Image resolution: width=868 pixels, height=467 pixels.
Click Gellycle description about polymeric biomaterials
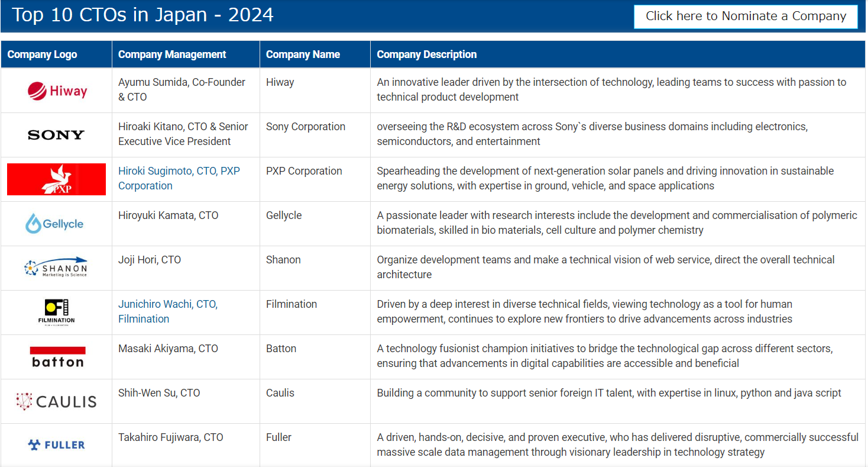[617, 223]
